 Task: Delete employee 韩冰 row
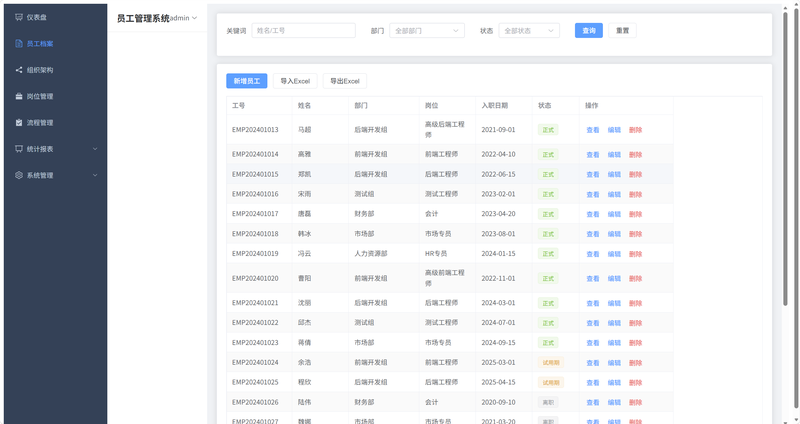[x=636, y=234]
